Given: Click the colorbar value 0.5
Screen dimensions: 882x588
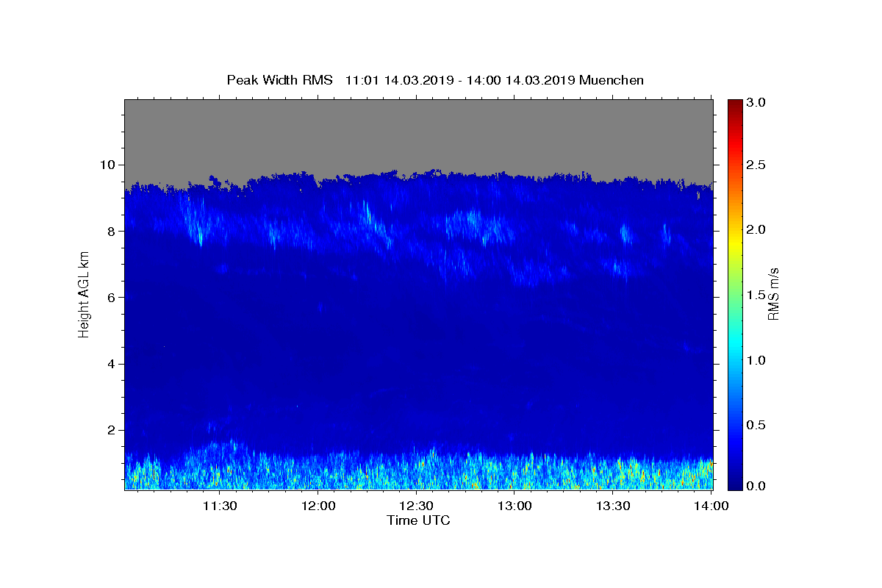Looking at the screenshot, I should tap(757, 425).
